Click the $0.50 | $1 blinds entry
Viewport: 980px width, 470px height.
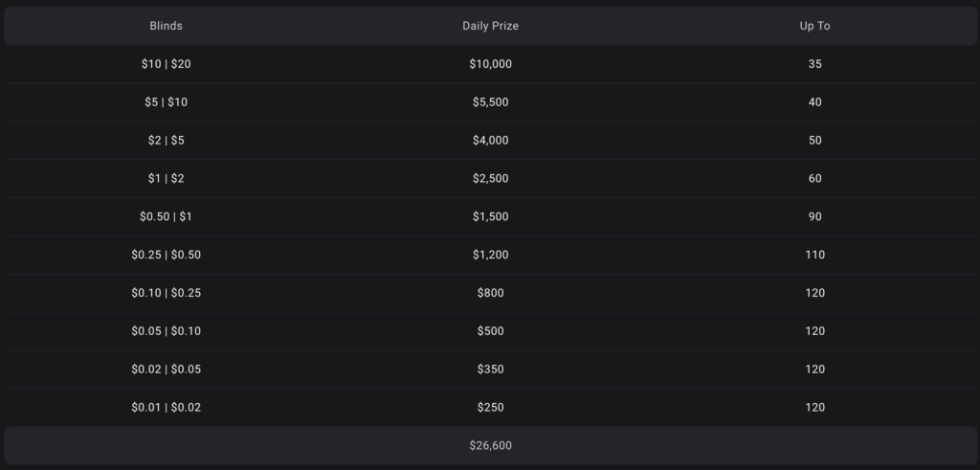coord(166,216)
